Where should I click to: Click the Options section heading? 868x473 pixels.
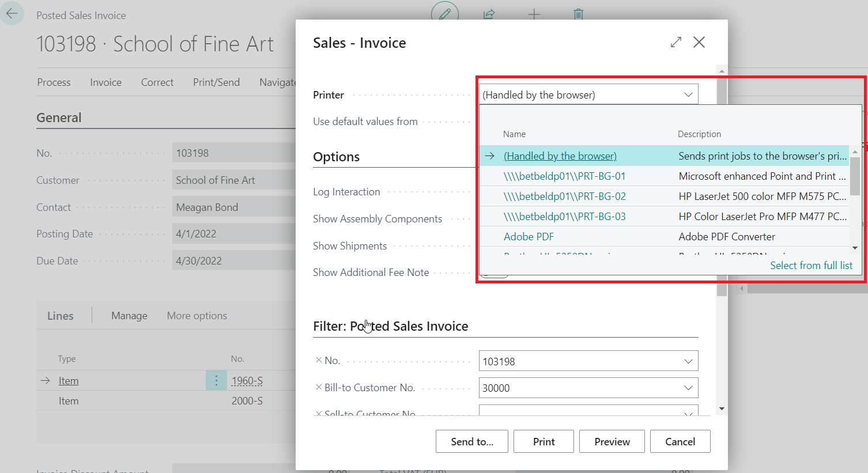336,157
